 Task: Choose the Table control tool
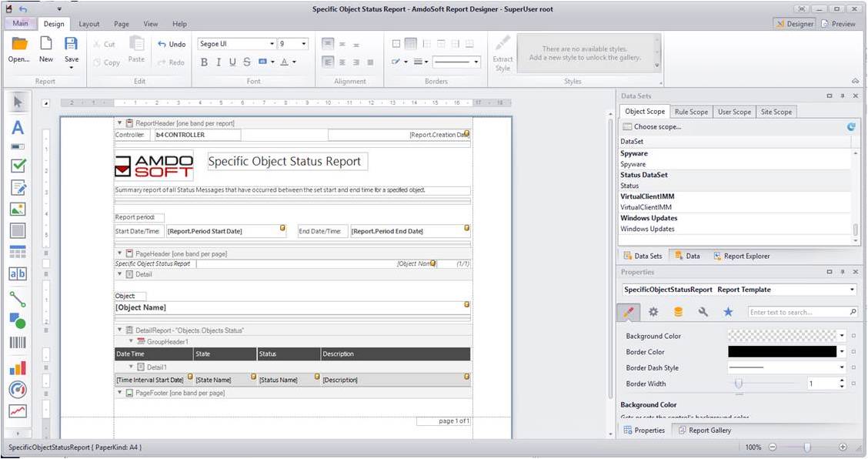coord(18,253)
